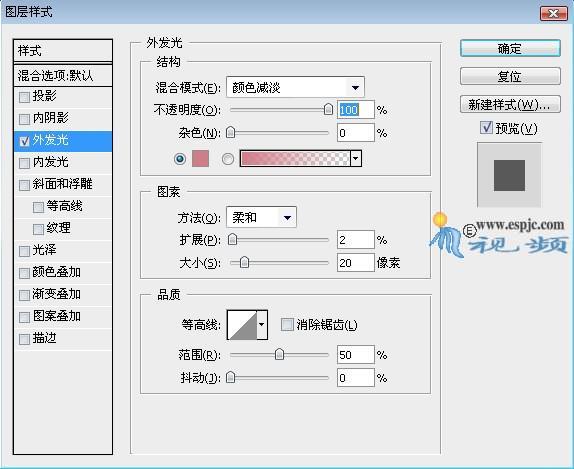Screen dimensions: 574x469
Task: Open the contour (等高线) curve thumbnail
Action: click(x=242, y=325)
